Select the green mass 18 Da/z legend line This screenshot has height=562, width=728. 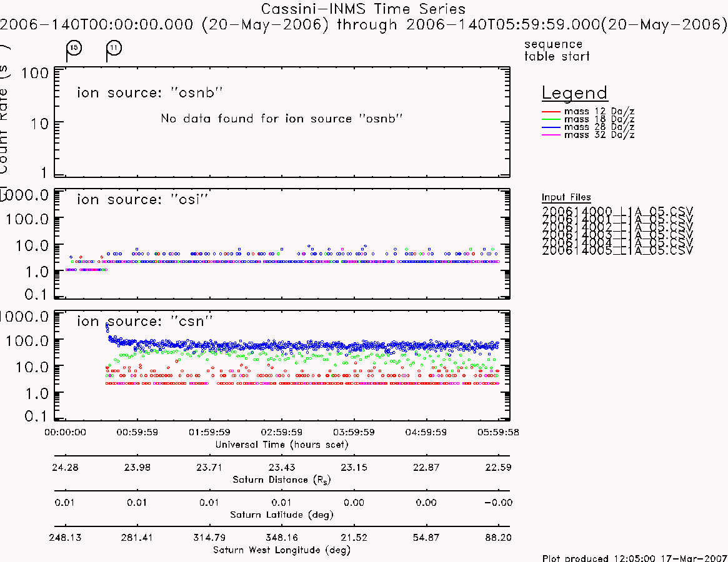(x=551, y=119)
